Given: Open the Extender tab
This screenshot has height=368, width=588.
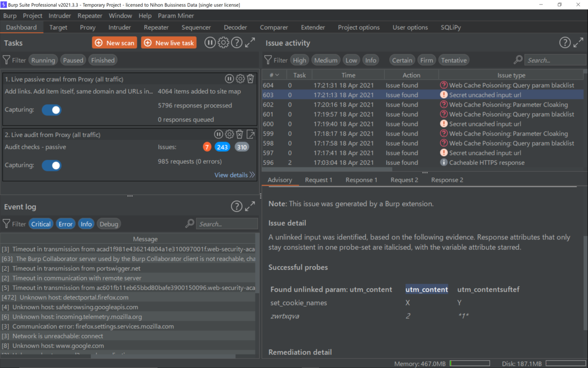Looking at the screenshot, I should [x=313, y=27].
